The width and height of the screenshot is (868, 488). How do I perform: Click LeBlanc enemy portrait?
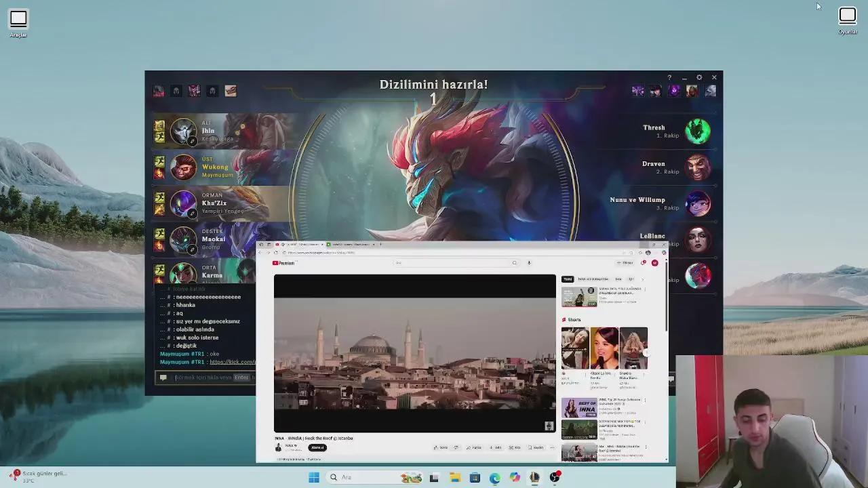[698, 239]
